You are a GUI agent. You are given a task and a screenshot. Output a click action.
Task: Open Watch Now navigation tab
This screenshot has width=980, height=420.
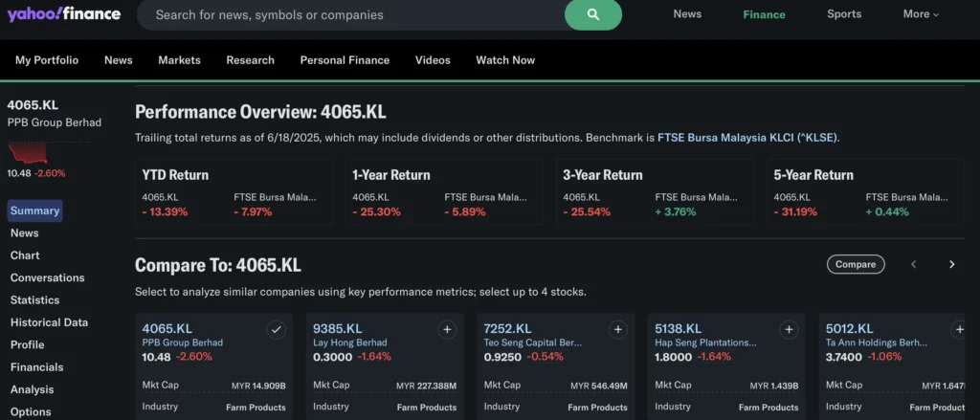(505, 60)
